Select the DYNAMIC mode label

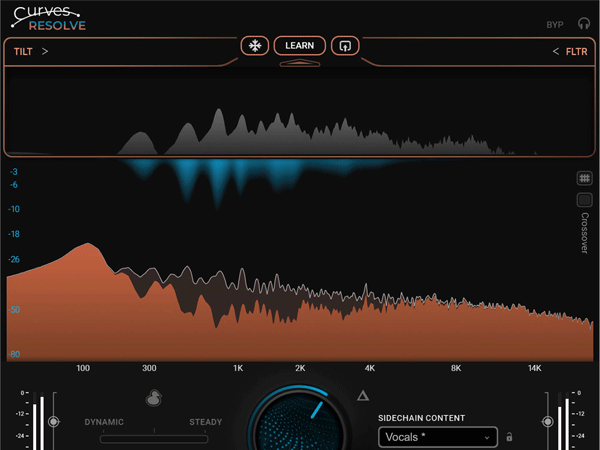coord(110,422)
